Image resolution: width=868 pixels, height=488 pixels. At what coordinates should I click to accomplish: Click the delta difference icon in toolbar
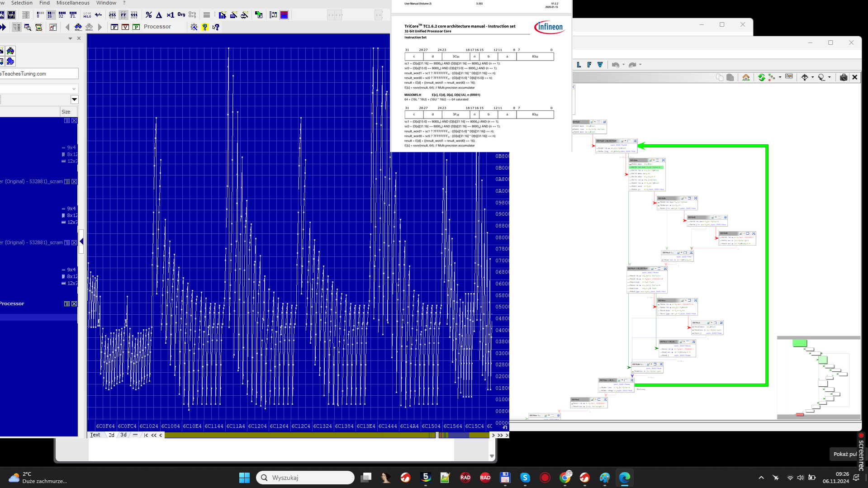159,15
